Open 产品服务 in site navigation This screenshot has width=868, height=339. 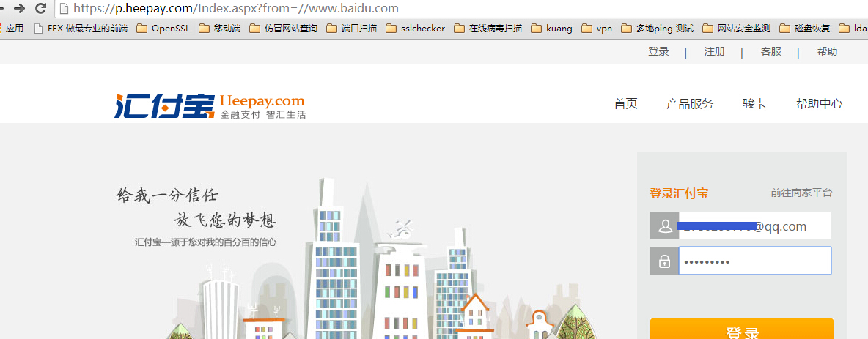click(690, 103)
